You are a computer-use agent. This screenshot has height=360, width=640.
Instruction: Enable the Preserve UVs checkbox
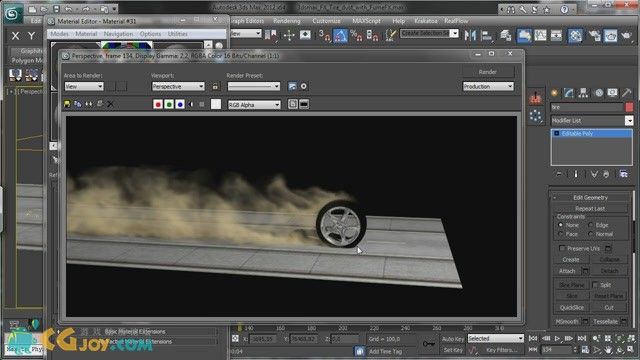click(x=562, y=248)
